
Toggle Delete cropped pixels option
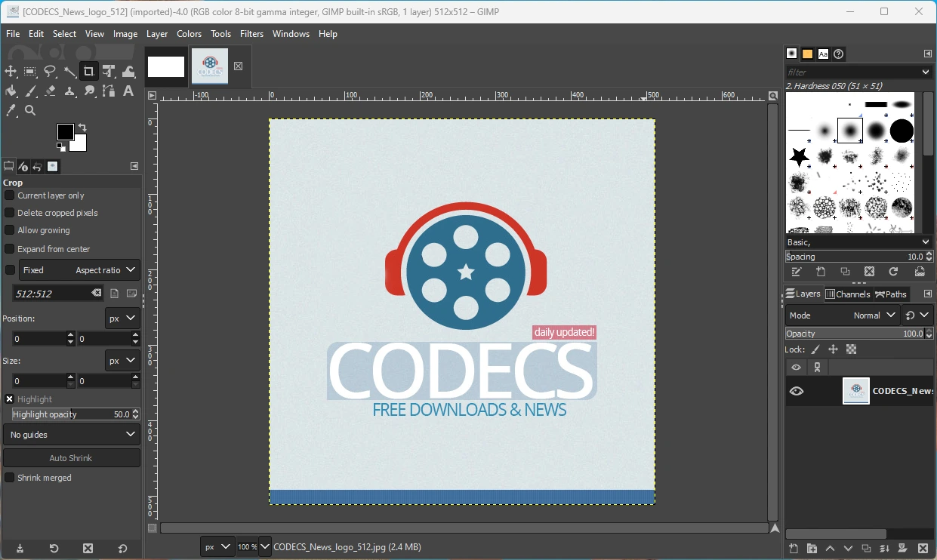point(10,213)
